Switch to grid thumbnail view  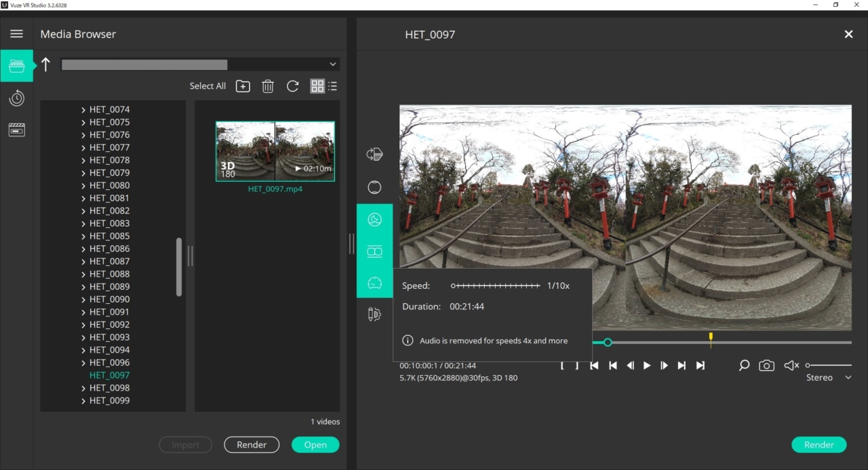pos(317,86)
